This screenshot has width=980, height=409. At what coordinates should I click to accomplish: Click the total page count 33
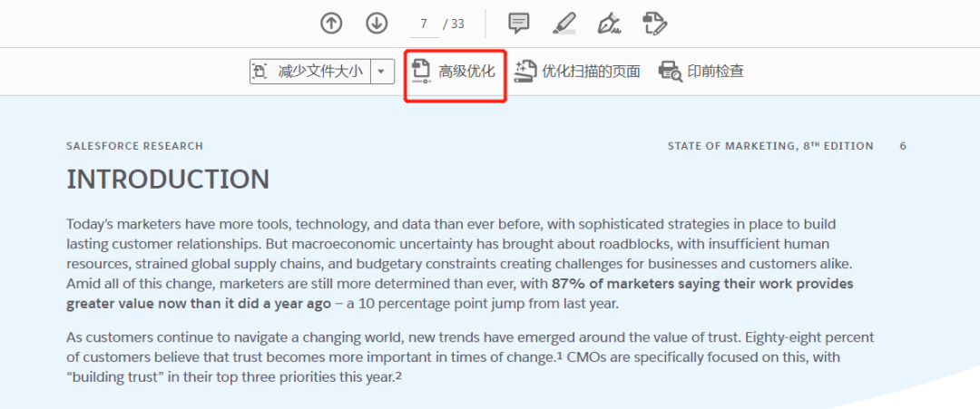coord(457,24)
